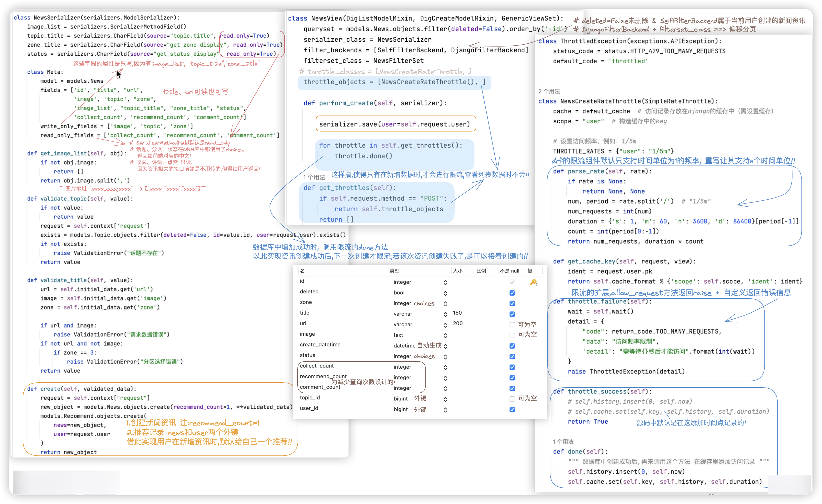Open type dropdown for title varchar
This screenshot has width=822, height=504.
[x=445, y=314]
